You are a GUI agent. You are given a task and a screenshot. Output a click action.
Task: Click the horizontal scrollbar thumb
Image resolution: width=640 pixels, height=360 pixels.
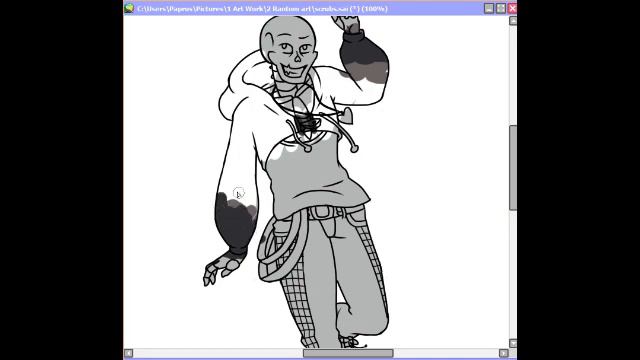pyautogui.click(x=348, y=353)
